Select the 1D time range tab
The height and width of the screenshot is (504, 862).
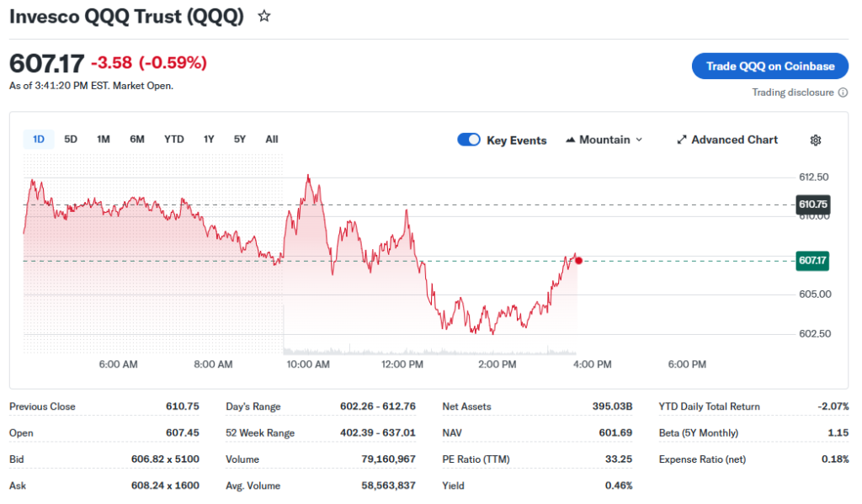[39, 139]
